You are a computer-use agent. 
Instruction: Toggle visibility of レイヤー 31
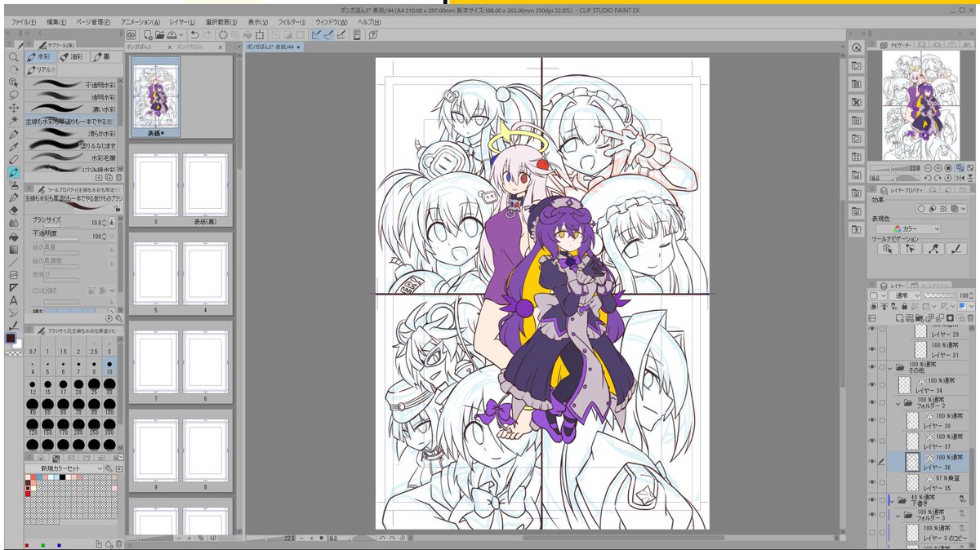[x=872, y=349]
